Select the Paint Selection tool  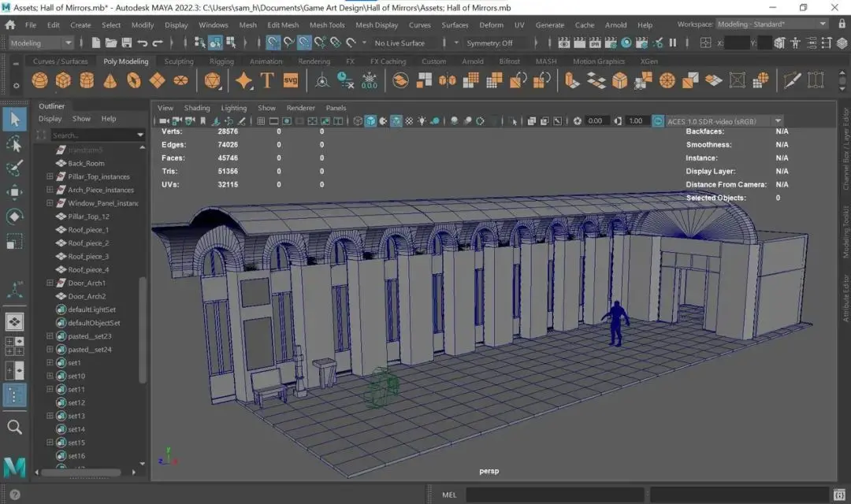[x=15, y=168]
